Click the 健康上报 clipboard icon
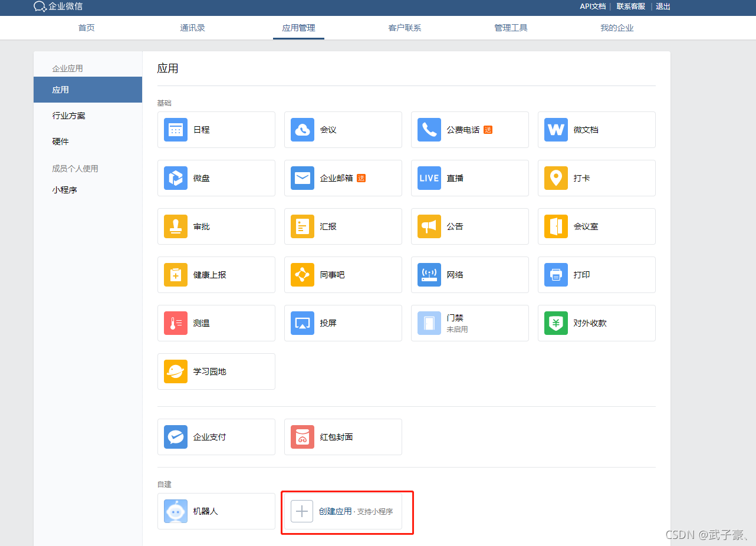Viewport: 756px width, 546px height. click(176, 275)
